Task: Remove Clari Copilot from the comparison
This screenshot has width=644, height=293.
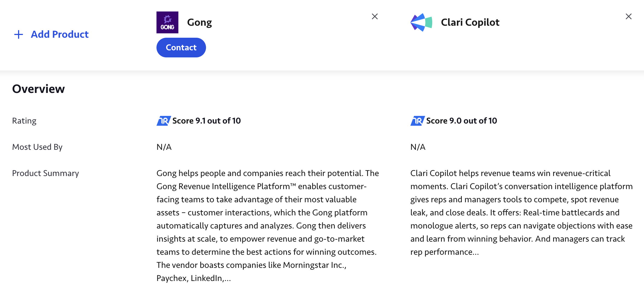Action: click(629, 16)
